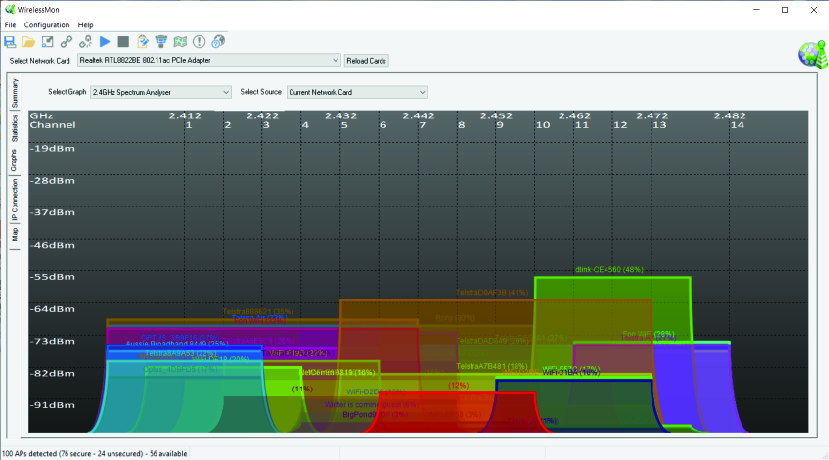Open the File menu
The height and width of the screenshot is (460, 829).
[10, 25]
